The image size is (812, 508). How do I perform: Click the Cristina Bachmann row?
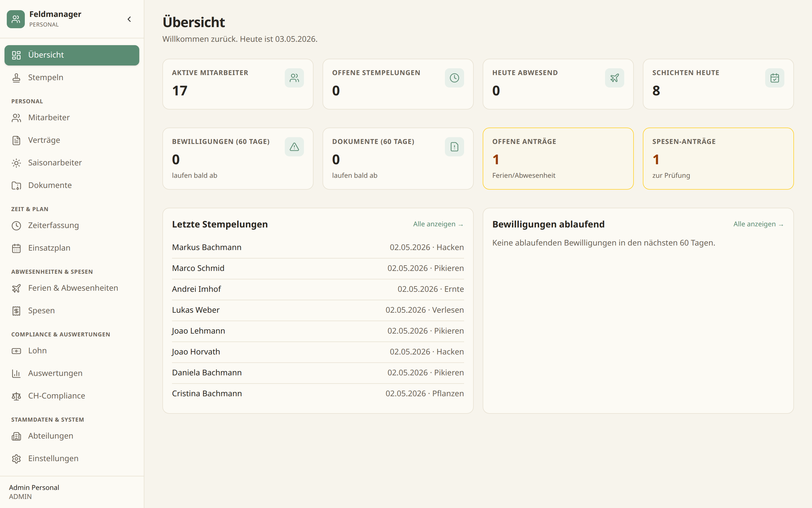[318, 394]
